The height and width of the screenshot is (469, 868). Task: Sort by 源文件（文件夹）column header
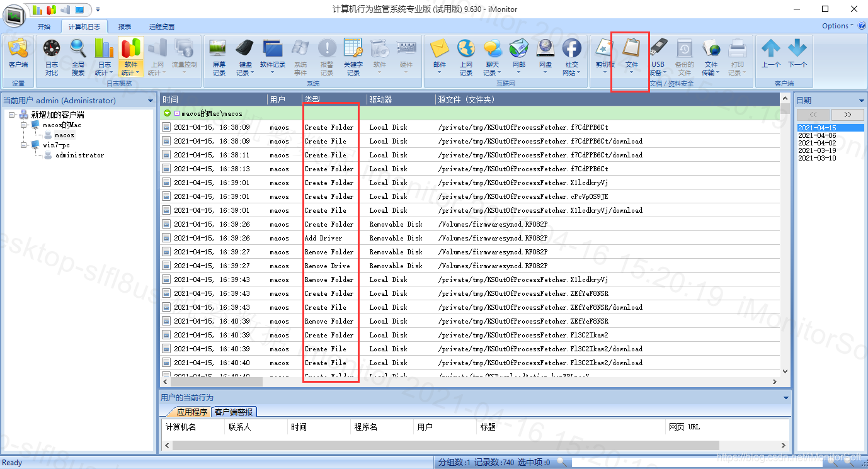tap(607, 99)
